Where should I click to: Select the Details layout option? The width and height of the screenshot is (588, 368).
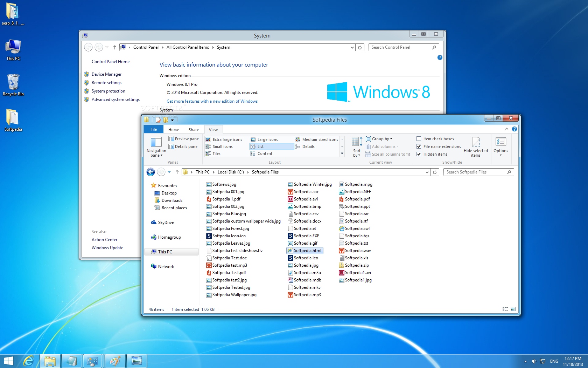(305, 146)
